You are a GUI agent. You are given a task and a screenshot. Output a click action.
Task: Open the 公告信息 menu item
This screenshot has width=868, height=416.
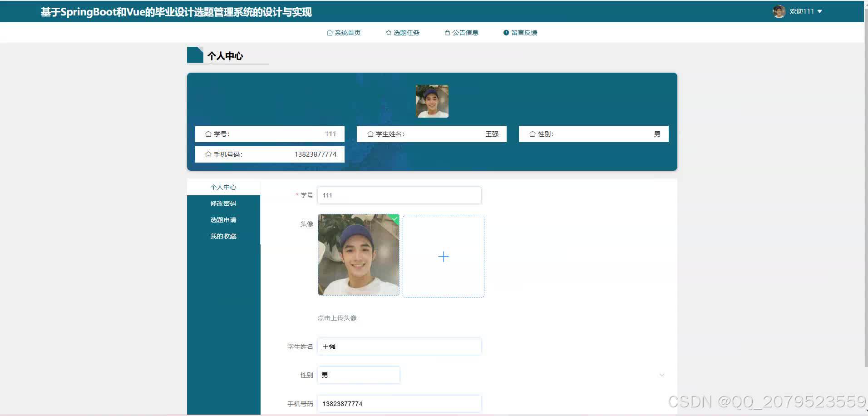click(x=465, y=32)
